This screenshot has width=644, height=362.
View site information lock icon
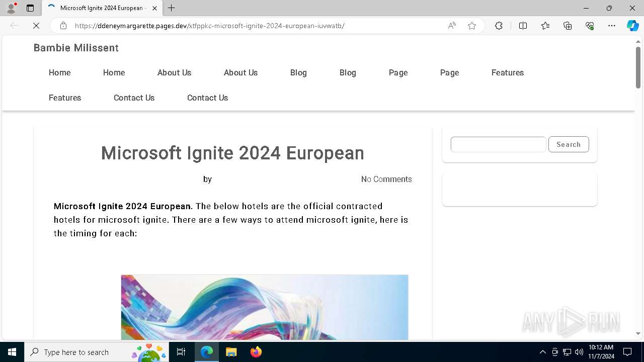[x=63, y=26]
